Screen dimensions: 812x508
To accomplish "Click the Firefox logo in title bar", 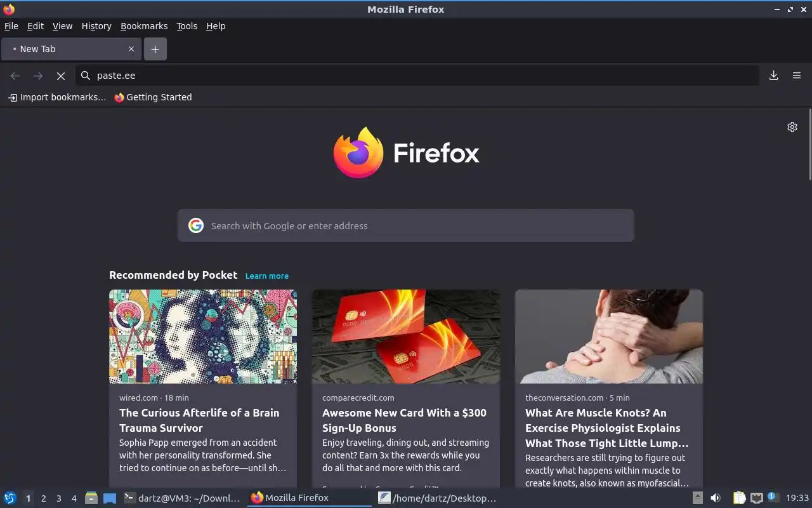I will coord(9,9).
